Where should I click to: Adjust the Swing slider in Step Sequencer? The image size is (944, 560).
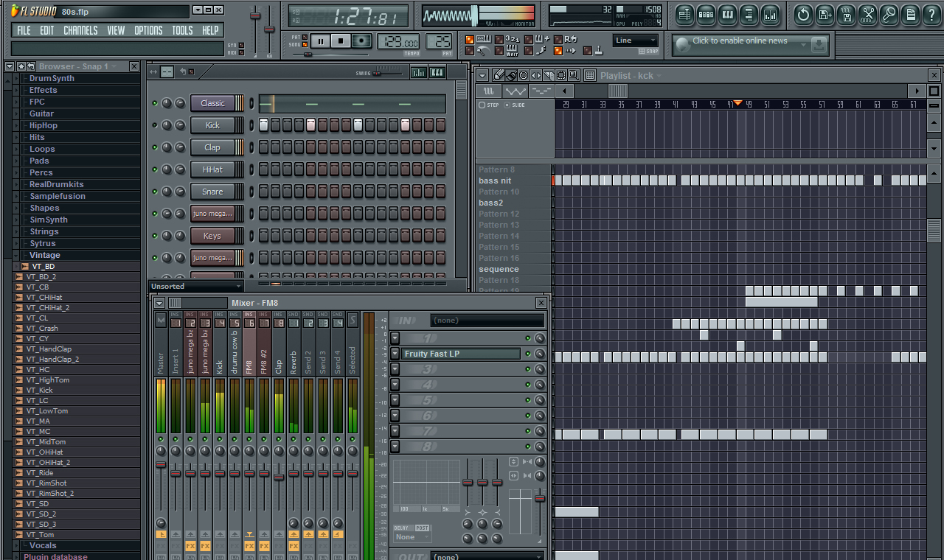point(377,73)
